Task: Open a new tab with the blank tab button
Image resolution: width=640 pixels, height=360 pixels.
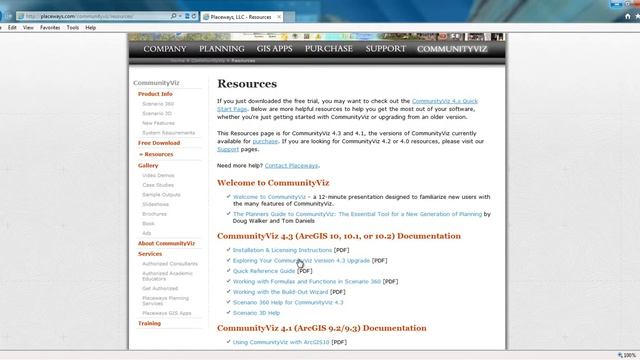Action: (289, 17)
